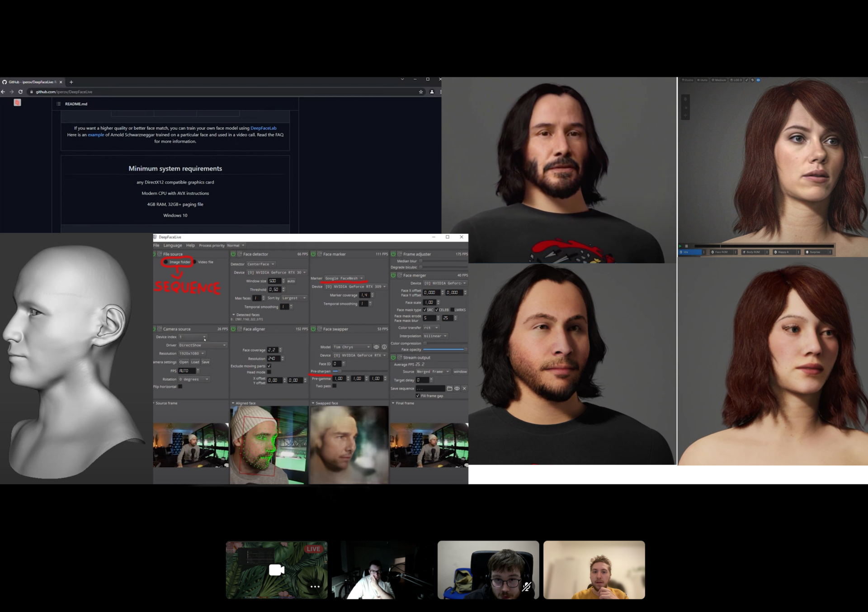The image size is (868, 612).
Task: Open Resolution 1920x1080 dropdown
Action: (x=192, y=354)
